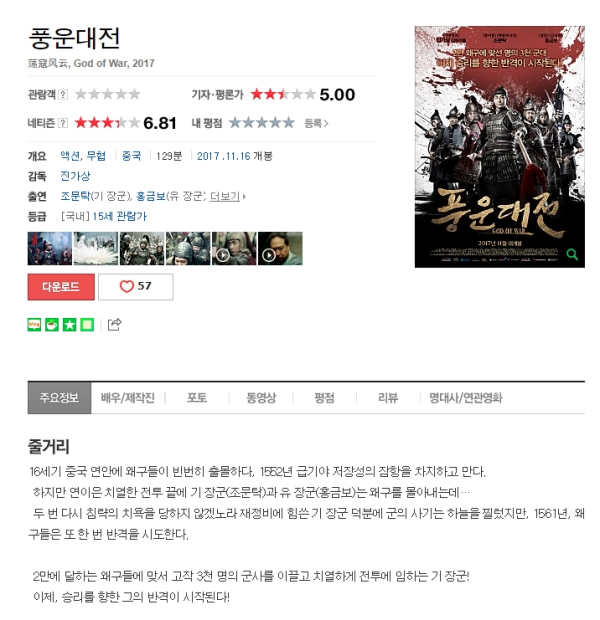
Task: Rate the movie using 내 평점 stars
Action: (262, 123)
